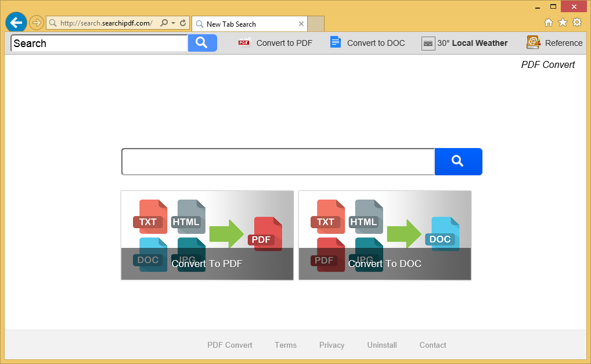Click Convert to PDF toolbar link
The height and width of the screenshot is (364, 591).
(x=276, y=43)
